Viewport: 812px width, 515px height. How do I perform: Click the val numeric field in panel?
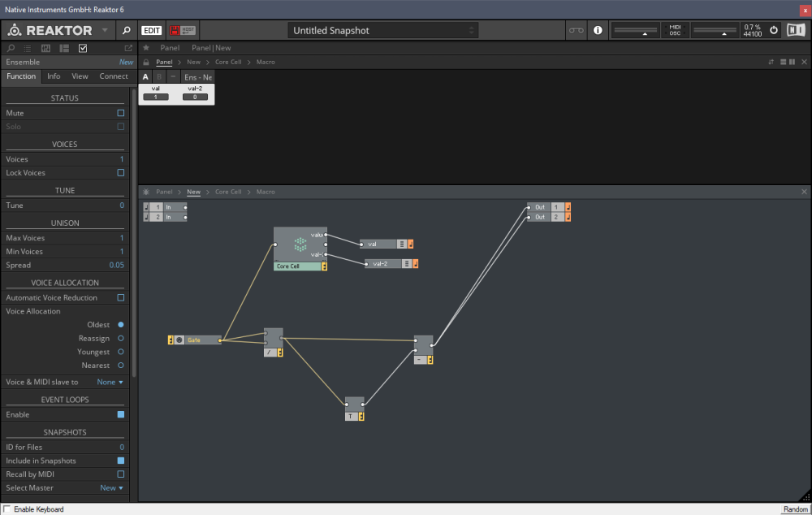click(x=156, y=97)
